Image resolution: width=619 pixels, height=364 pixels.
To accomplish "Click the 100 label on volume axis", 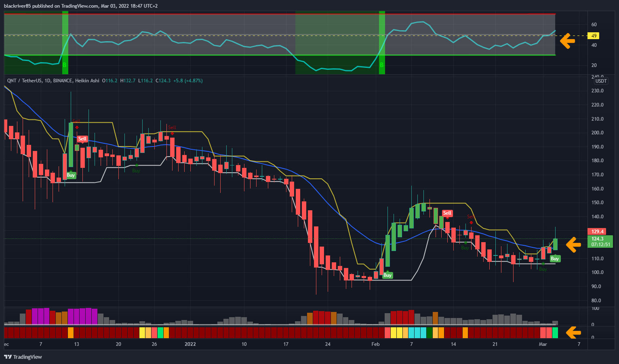I will click(595, 309).
